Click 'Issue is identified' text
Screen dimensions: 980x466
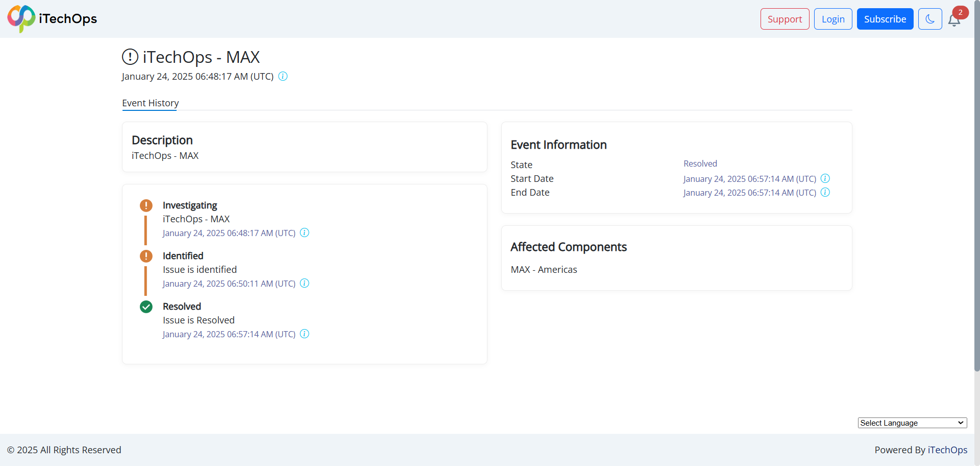coord(200,270)
